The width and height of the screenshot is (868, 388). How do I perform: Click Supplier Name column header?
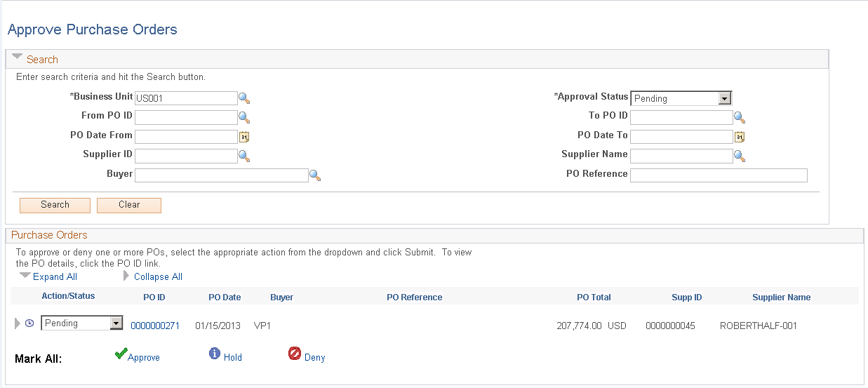(x=782, y=297)
